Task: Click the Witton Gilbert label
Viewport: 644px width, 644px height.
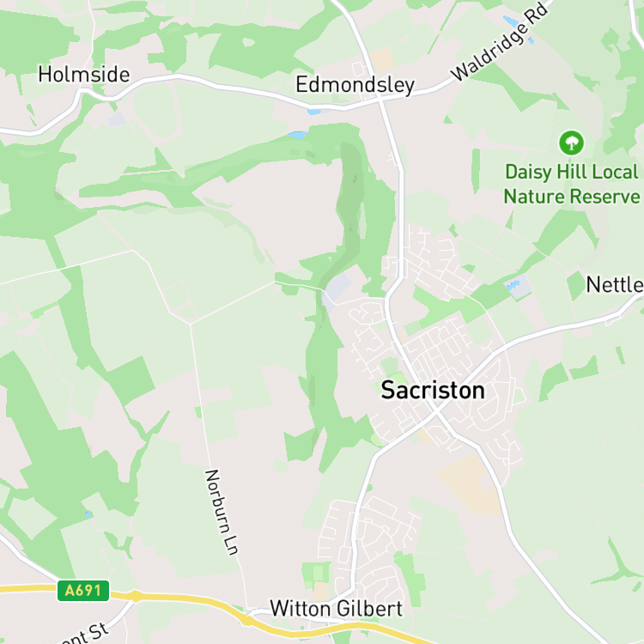Action: tap(337, 608)
